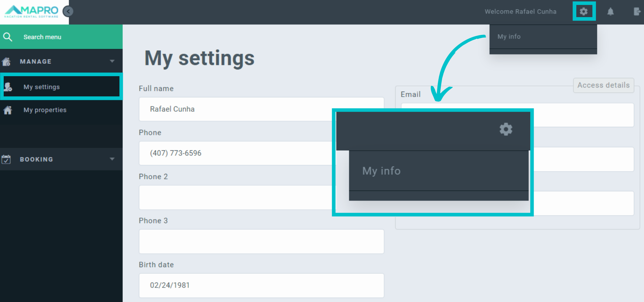Go to My properties
644x302 pixels.
click(45, 110)
